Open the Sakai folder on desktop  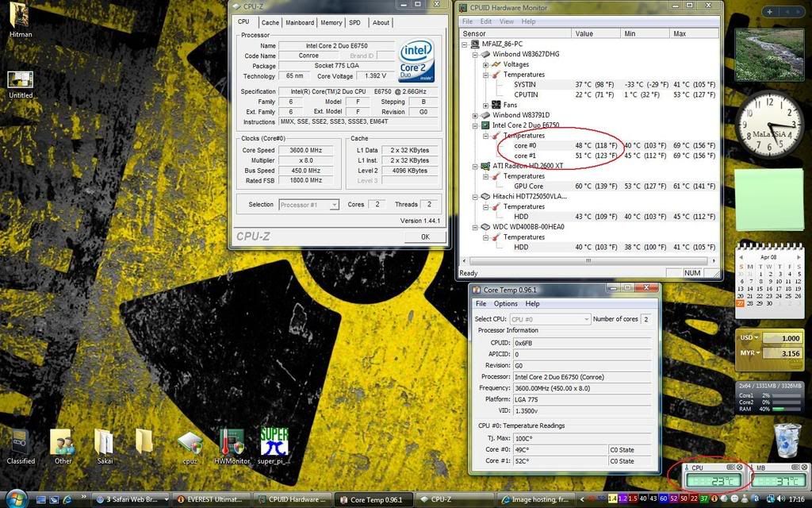pos(105,443)
